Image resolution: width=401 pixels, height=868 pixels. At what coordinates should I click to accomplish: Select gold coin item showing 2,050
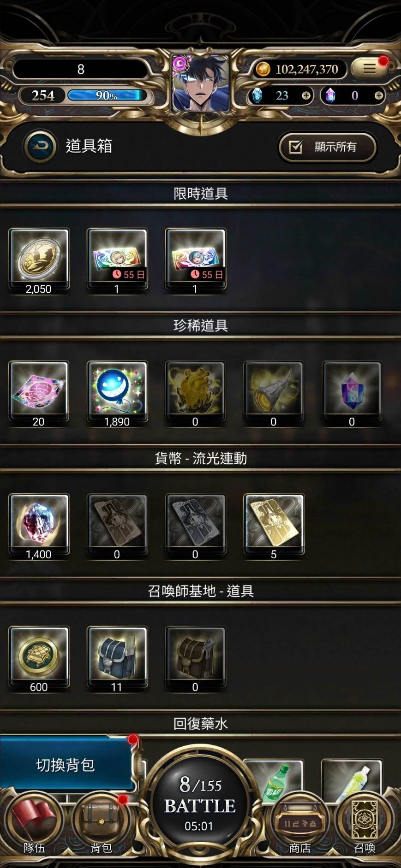tap(39, 261)
